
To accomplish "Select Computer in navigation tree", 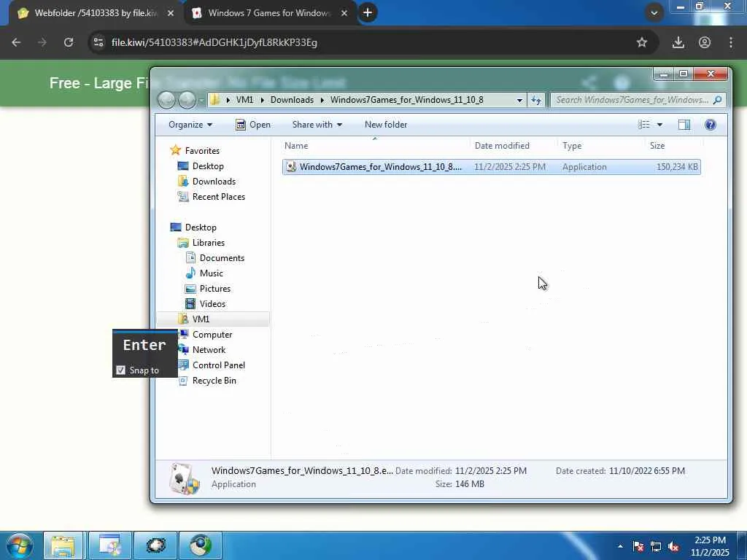I will tap(212, 334).
